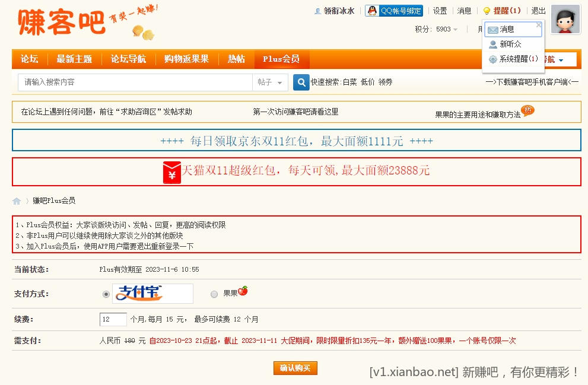Open the 论坛导航 nav tab
The image size is (588, 385).
click(128, 59)
